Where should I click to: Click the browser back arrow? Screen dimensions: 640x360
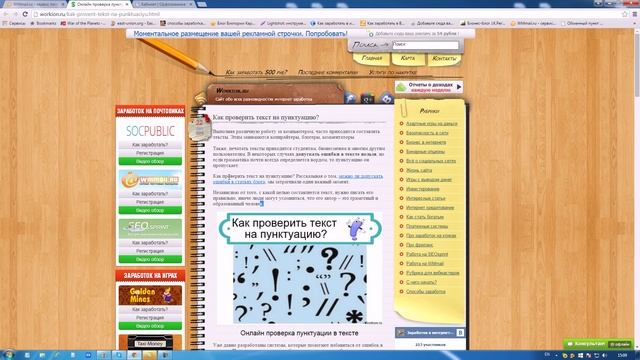6,14
